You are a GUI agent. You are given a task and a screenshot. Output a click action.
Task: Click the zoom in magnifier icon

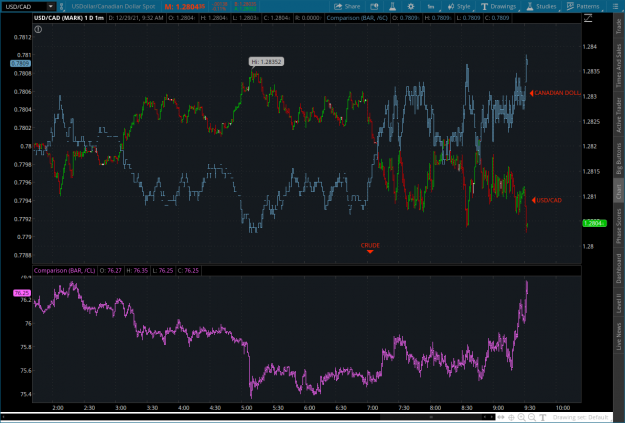click(521, 417)
